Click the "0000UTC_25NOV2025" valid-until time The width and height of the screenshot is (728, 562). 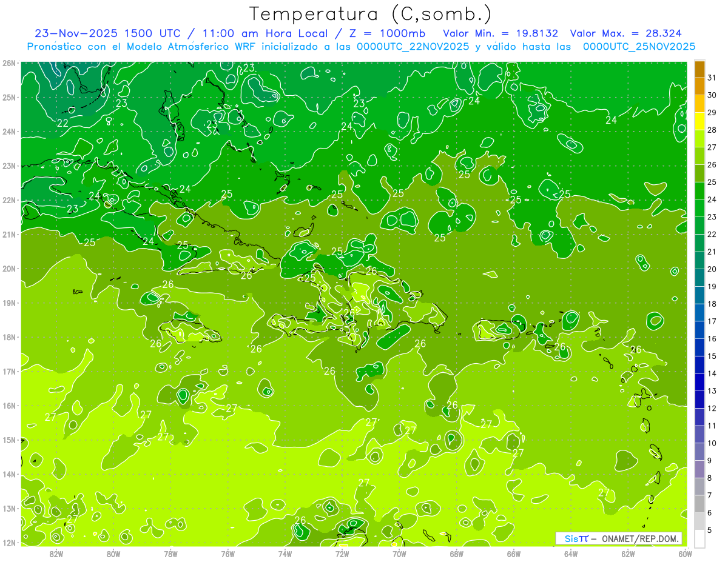click(639, 47)
